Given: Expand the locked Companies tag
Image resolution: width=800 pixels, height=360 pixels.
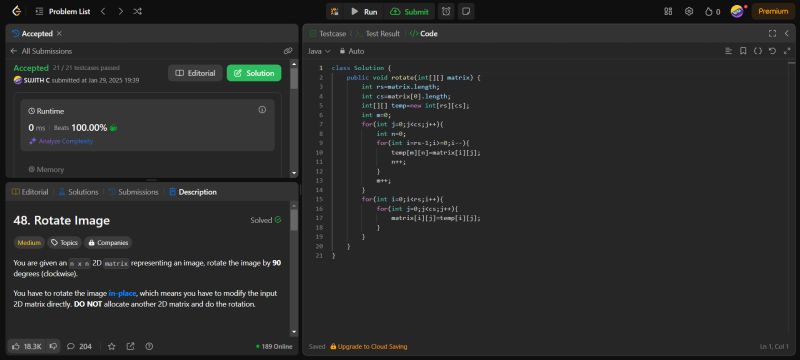Looking at the screenshot, I should click(x=108, y=243).
